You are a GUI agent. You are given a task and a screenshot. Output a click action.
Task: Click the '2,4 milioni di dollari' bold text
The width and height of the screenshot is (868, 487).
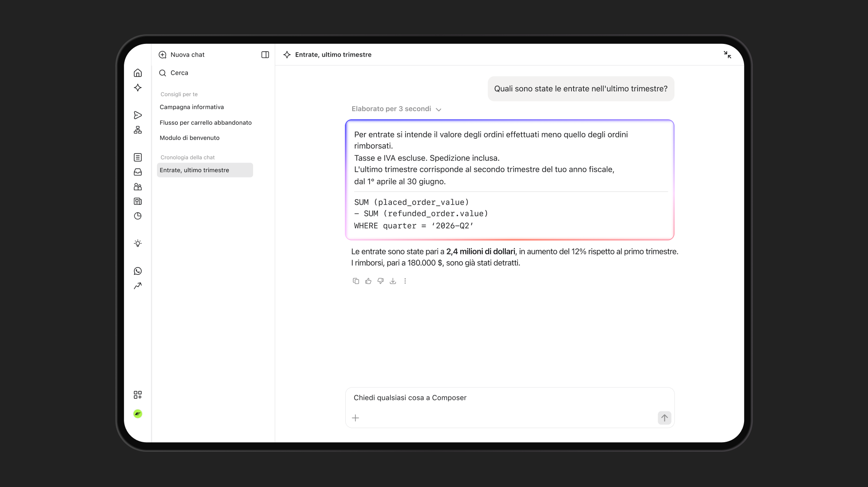(481, 252)
